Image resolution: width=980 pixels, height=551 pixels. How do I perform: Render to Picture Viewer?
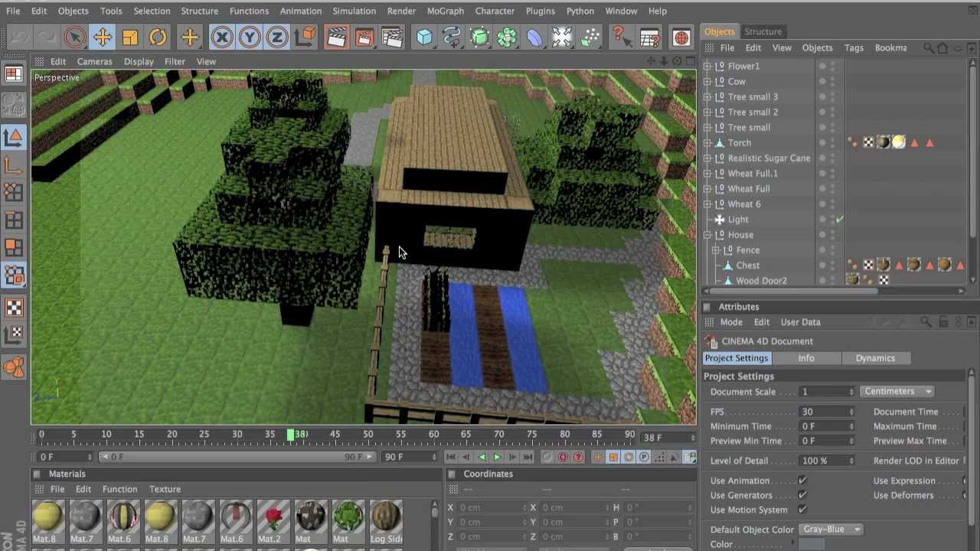click(x=364, y=37)
